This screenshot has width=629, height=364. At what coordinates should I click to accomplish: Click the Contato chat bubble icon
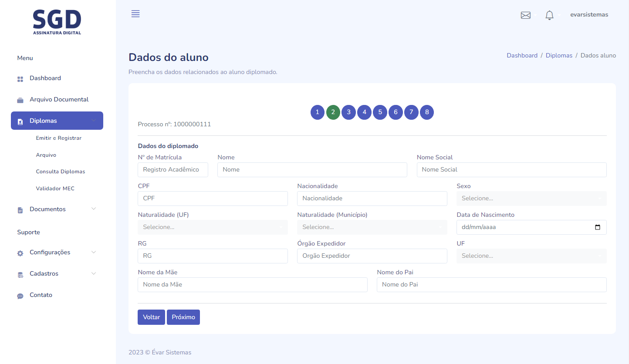click(20, 296)
